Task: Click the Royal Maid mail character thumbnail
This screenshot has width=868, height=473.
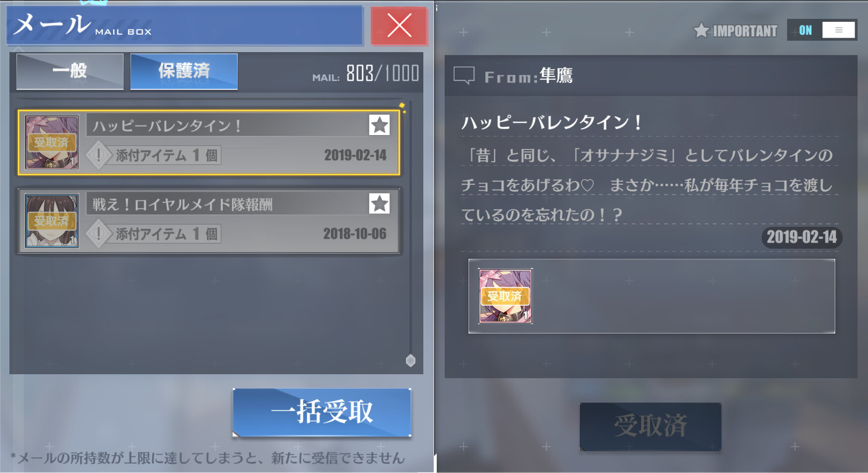Action: click(52, 221)
